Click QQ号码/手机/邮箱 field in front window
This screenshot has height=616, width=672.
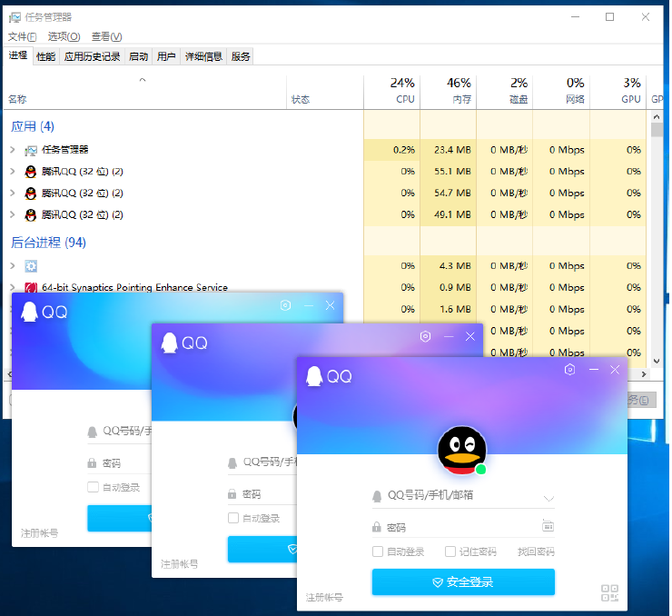click(x=463, y=496)
